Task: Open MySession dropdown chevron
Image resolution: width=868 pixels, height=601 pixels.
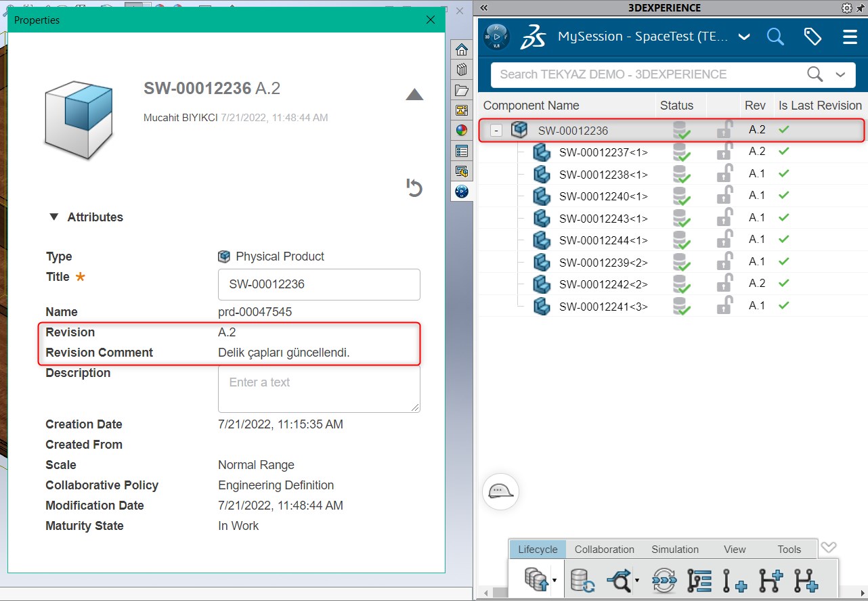Action: pos(744,37)
